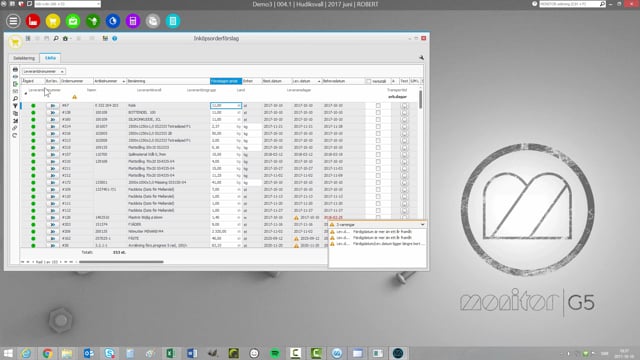Click the export icon in left sidebar
The width and height of the screenshot is (640, 360).
tap(15, 84)
